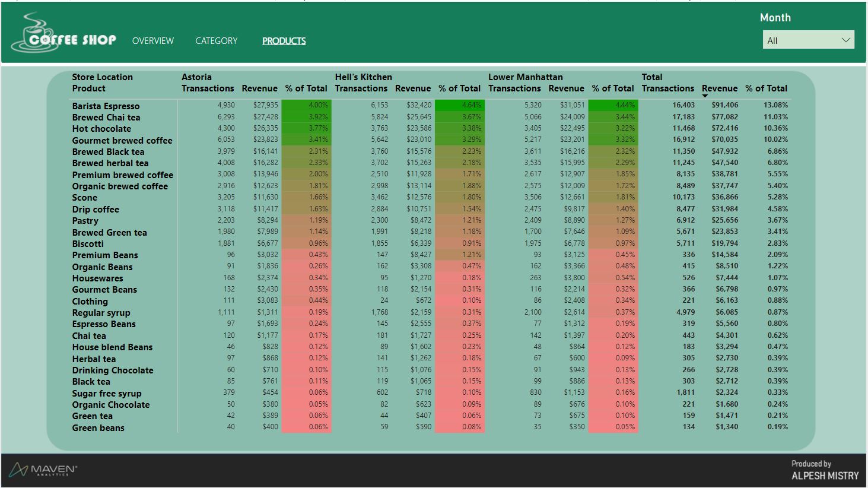The width and height of the screenshot is (868, 488).
Task: Click the Store Location header label
Action: 102,77
